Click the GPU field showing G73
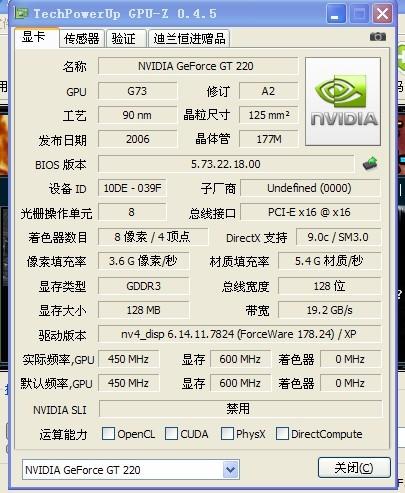This screenshot has height=493, width=405. pos(137,91)
